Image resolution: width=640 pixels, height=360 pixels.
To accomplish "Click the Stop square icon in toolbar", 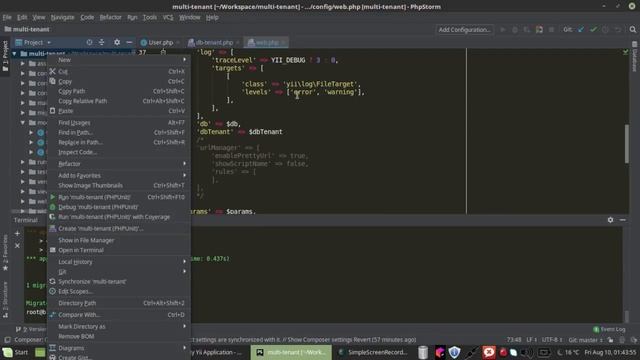I will click(551, 29).
